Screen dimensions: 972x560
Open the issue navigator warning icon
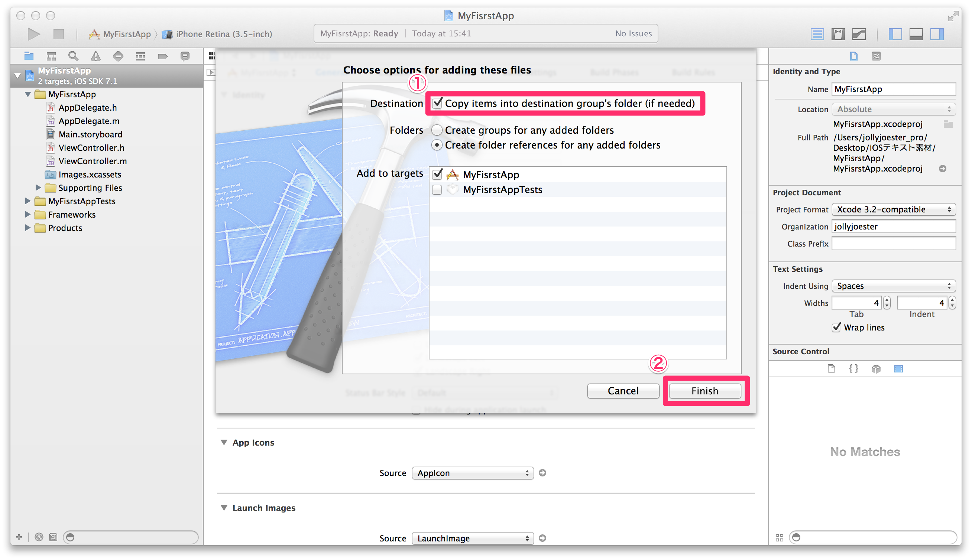coord(95,56)
